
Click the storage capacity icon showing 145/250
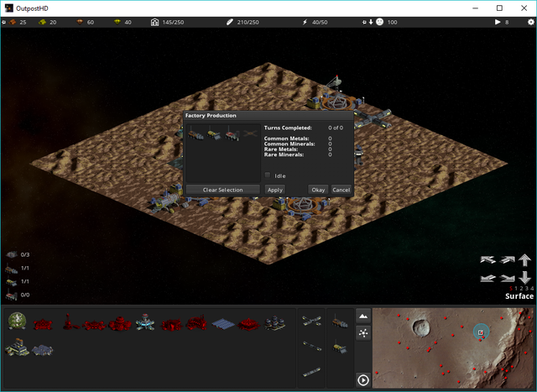(x=154, y=23)
